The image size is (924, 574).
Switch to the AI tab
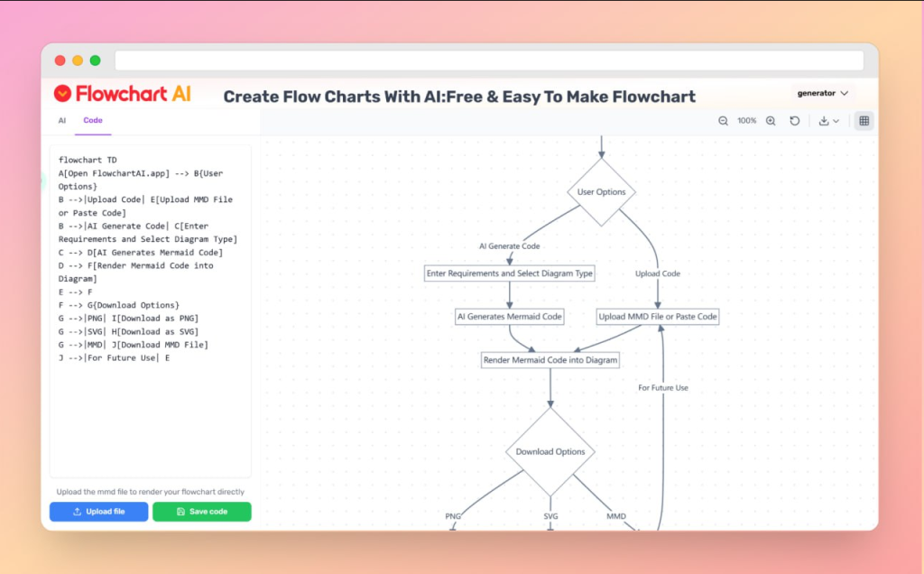pos(61,120)
